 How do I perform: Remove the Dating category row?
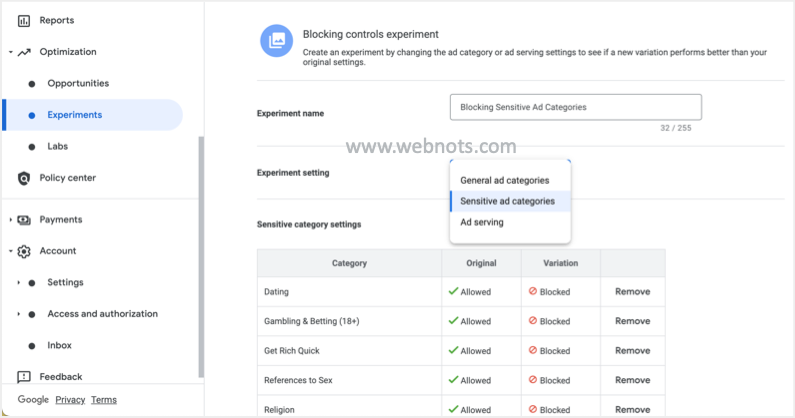click(632, 292)
